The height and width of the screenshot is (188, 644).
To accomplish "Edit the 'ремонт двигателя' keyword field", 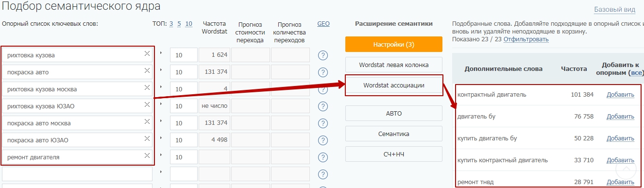I will point(78,157).
